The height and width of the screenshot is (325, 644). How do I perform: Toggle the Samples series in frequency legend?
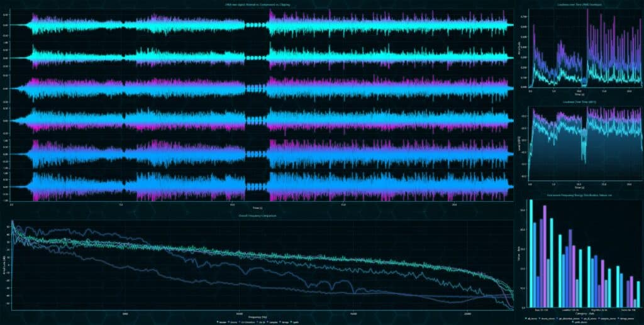click(x=272, y=322)
